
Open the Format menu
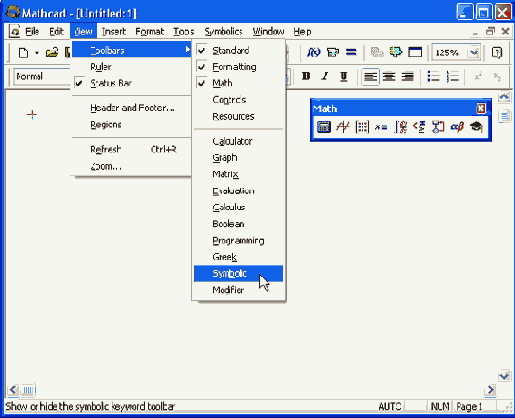(150, 31)
